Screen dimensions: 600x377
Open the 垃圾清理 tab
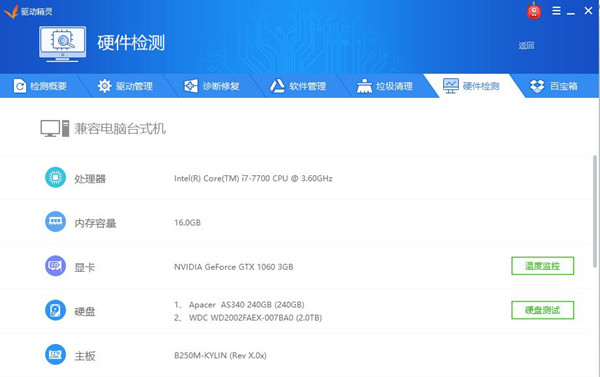(x=385, y=86)
